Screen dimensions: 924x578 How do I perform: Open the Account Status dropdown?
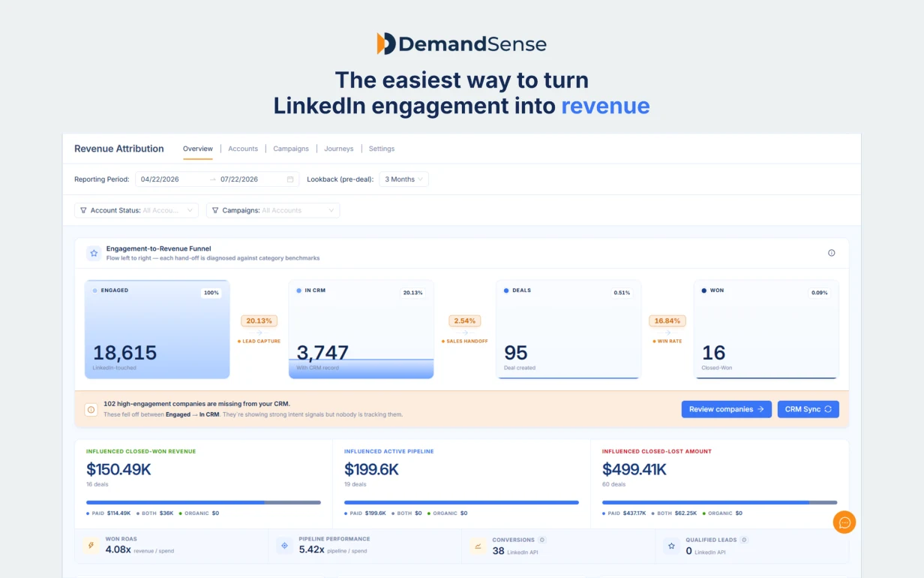(136, 210)
